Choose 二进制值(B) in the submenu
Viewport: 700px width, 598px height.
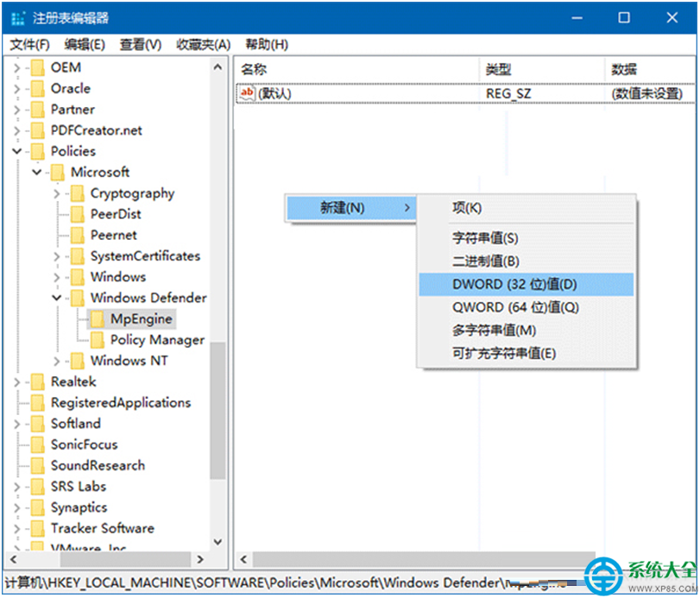[x=527, y=261]
